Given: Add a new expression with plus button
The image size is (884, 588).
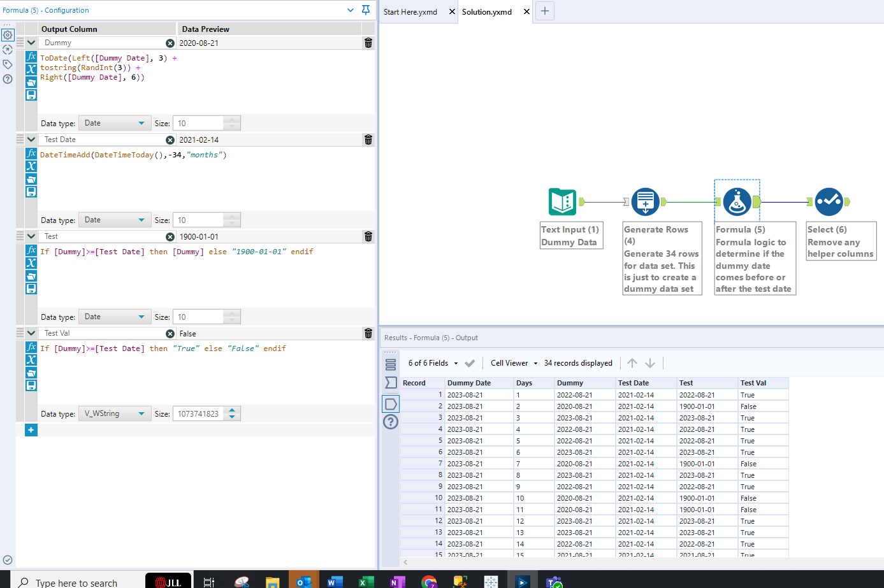Looking at the screenshot, I should (x=31, y=430).
